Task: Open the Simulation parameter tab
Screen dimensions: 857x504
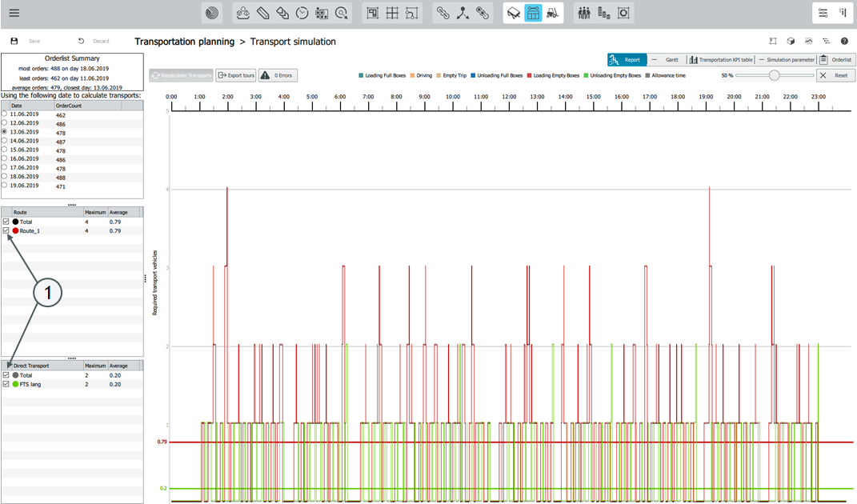Action: pos(787,59)
